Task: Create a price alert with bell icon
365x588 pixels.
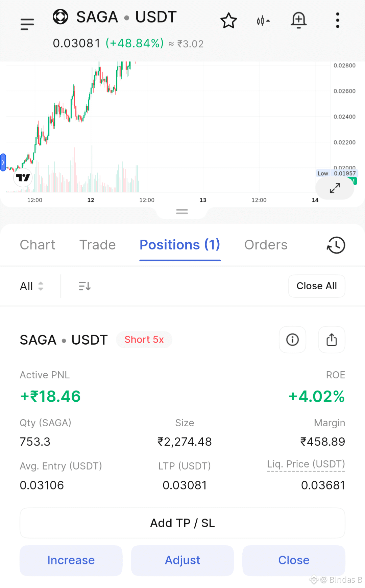Action: pyautogui.click(x=299, y=20)
